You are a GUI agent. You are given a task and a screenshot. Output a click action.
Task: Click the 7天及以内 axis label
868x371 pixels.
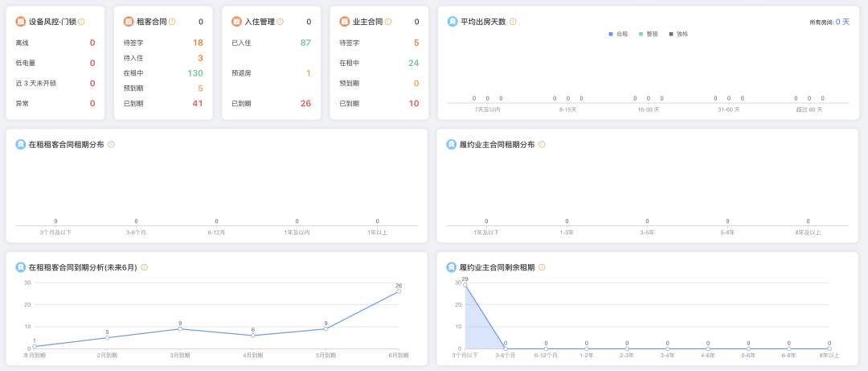click(488, 109)
